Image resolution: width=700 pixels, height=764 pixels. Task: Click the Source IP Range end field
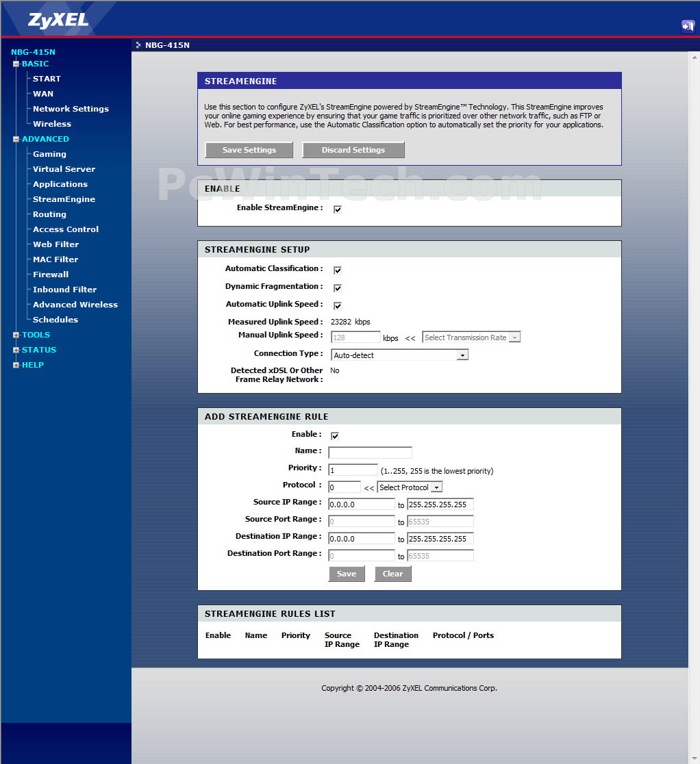point(440,505)
